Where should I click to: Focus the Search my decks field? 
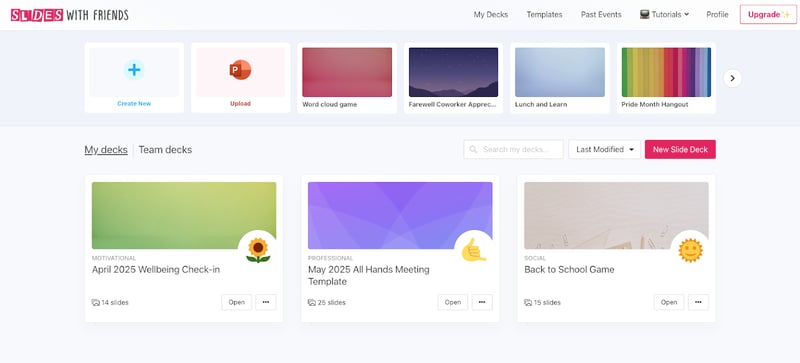pos(514,150)
